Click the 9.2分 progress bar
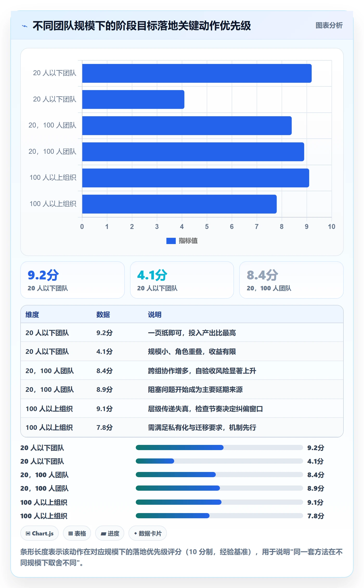Image resolution: width=364 pixels, height=588 pixels. tap(219, 448)
